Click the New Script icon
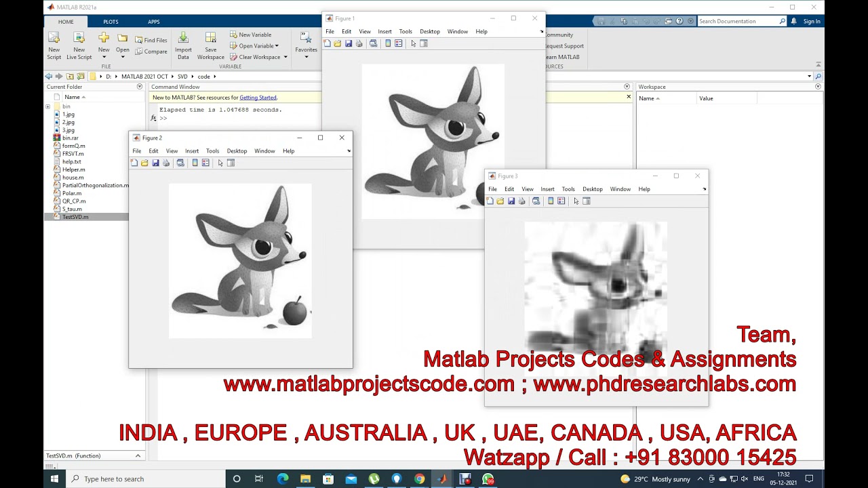The height and width of the screenshot is (488, 868). point(54,39)
